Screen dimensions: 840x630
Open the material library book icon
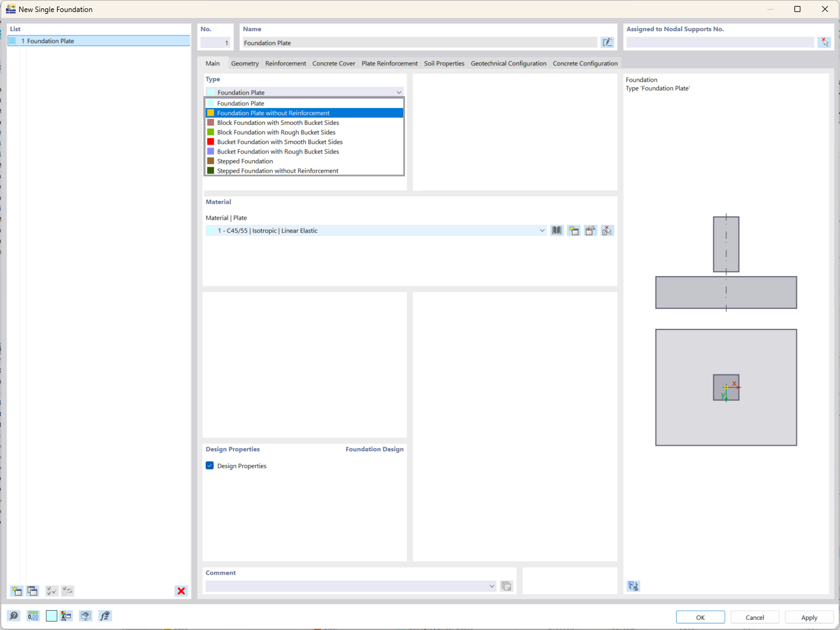point(557,230)
